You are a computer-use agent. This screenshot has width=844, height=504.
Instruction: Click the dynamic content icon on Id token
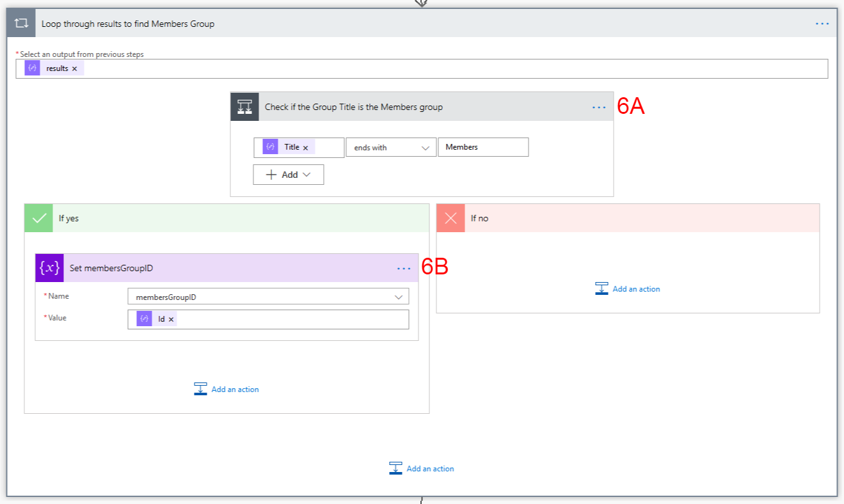(145, 319)
